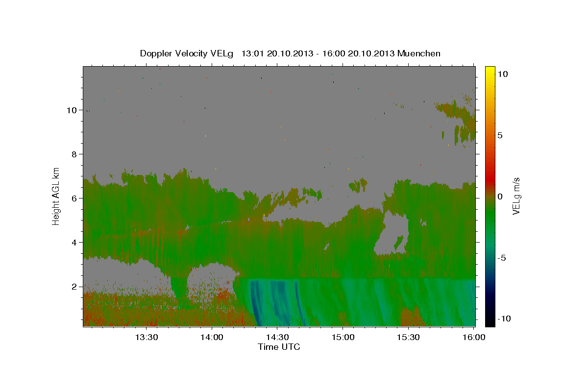The height and width of the screenshot is (392, 588).
Task: Click the colorbar value -10 label
Action: (504, 319)
